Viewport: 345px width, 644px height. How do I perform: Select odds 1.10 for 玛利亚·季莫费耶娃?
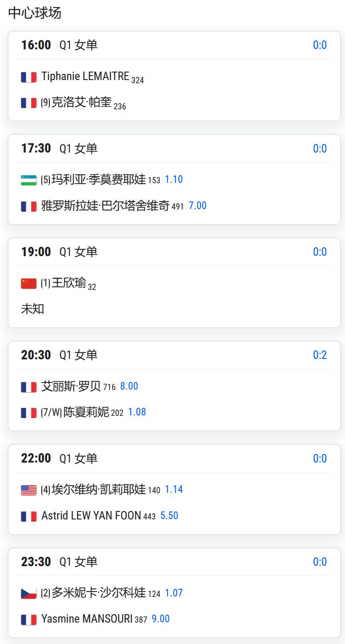click(x=174, y=179)
